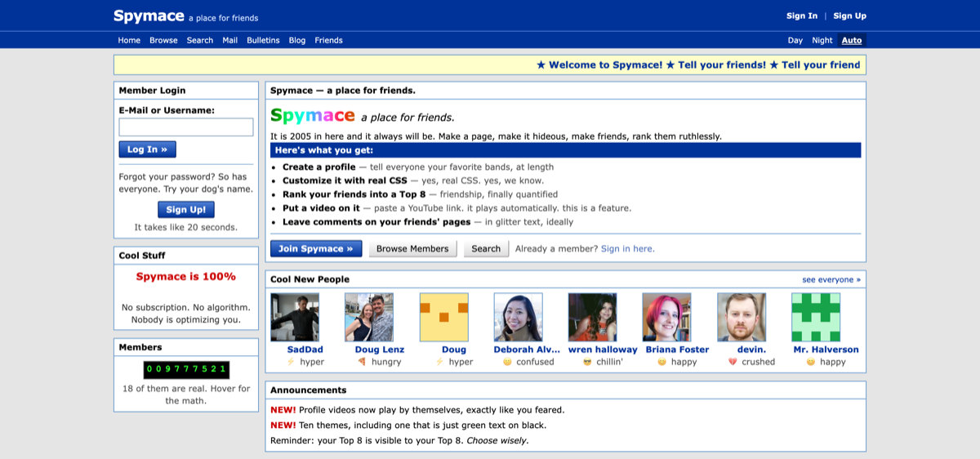Open the Browse nav item
Image resolution: width=980 pixels, height=459 pixels.
tap(163, 40)
